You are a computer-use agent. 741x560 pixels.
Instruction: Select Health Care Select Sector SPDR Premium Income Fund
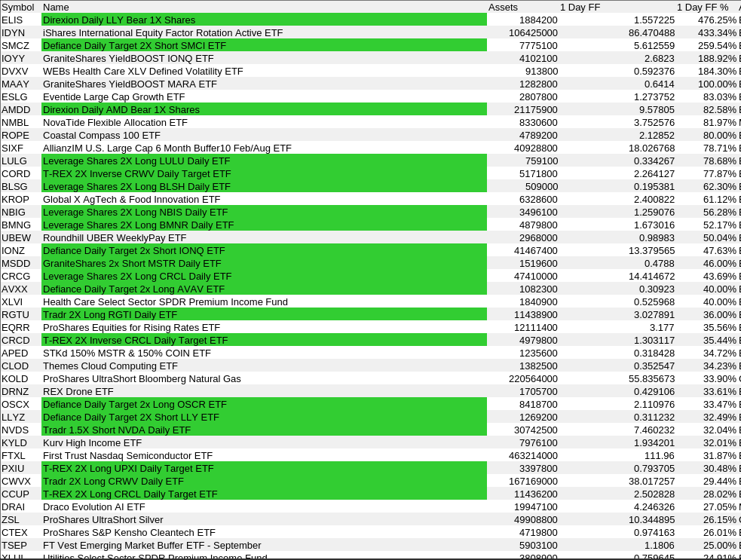pos(165,301)
